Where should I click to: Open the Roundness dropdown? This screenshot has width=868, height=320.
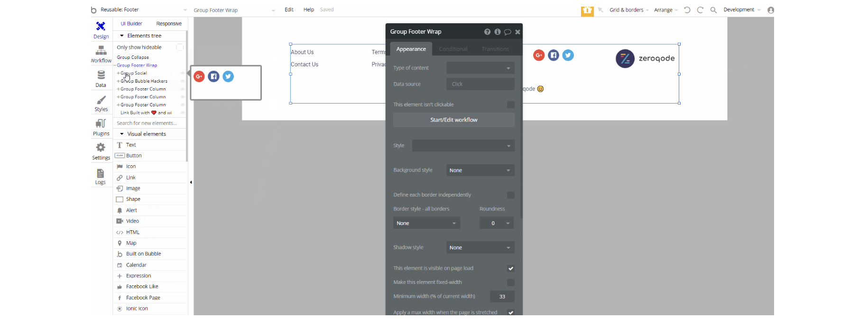click(x=497, y=223)
